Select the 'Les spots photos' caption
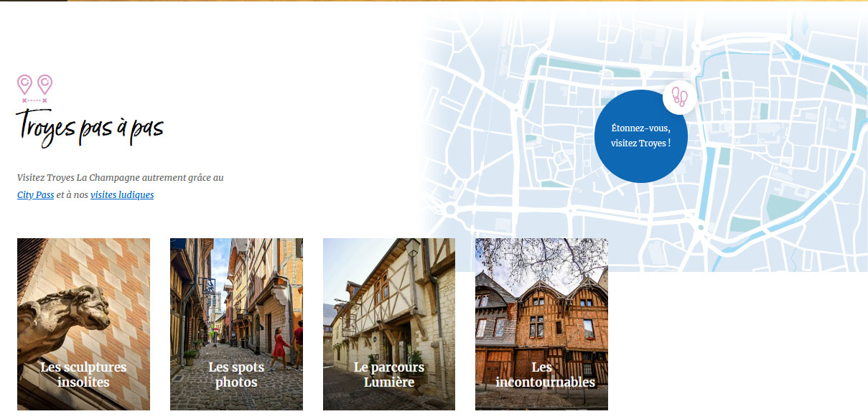 [x=236, y=375]
